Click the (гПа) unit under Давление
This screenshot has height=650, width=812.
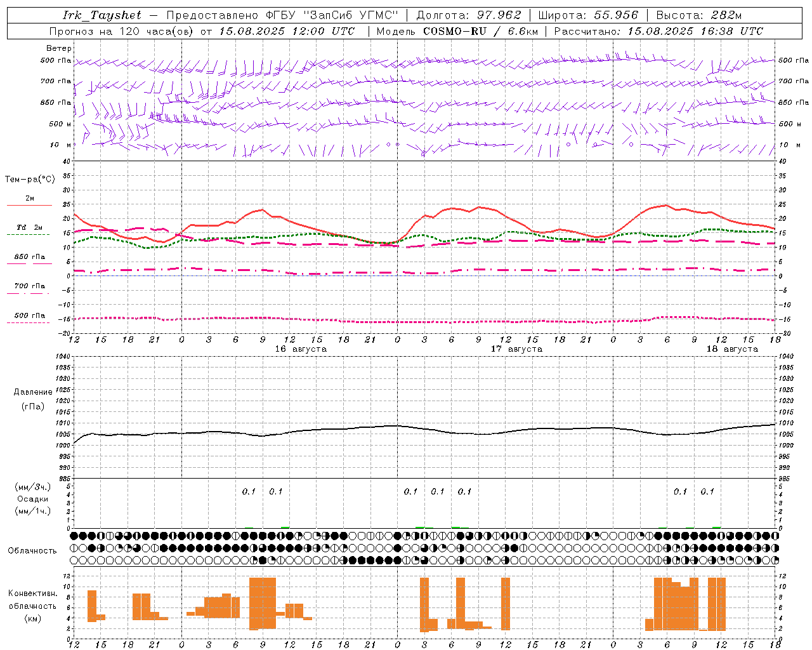click(33, 407)
